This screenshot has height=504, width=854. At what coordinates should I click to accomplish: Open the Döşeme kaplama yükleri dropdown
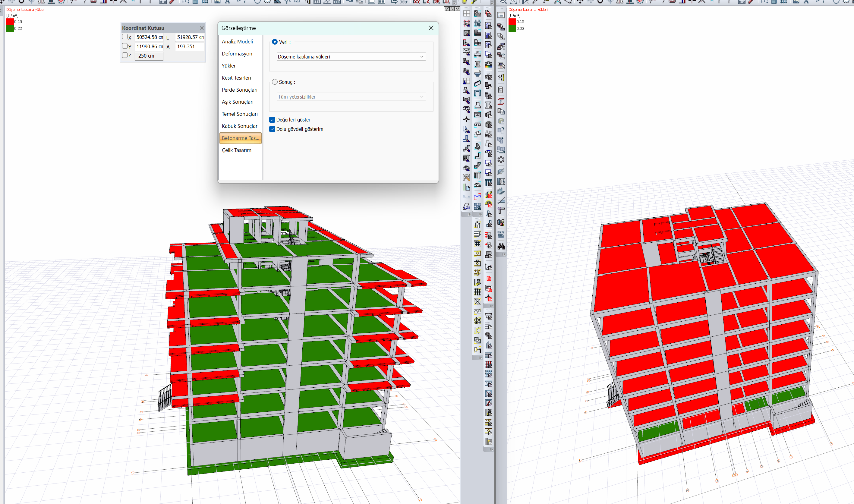coord(351,57)
